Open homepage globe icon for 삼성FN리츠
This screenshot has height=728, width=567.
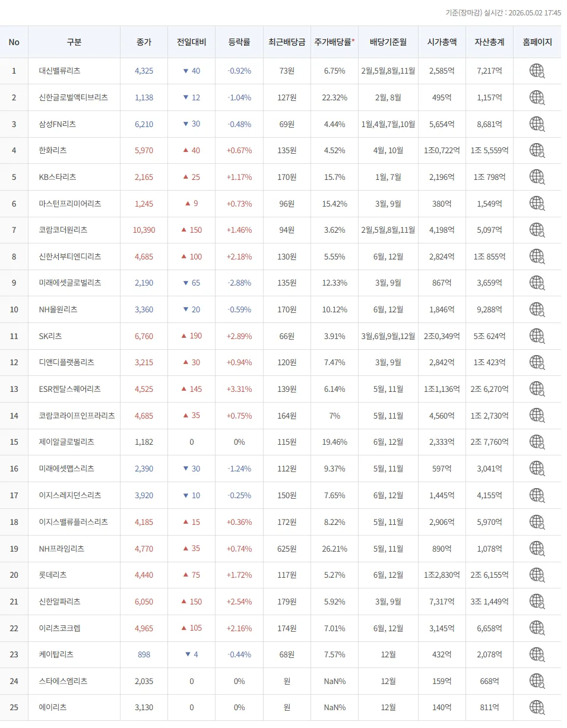(x=537, y=124)
